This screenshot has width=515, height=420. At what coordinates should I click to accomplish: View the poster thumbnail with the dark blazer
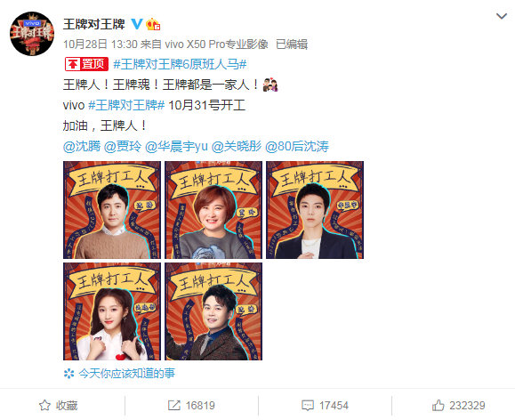tap(315, 210)
